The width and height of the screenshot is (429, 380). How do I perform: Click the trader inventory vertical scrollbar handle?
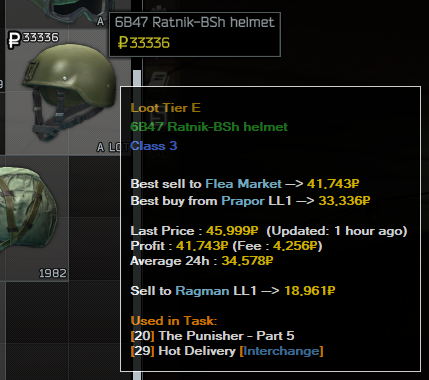pos(137,225)
